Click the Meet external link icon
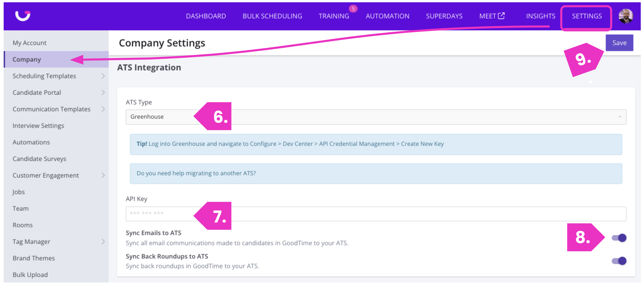 [501, 16]
